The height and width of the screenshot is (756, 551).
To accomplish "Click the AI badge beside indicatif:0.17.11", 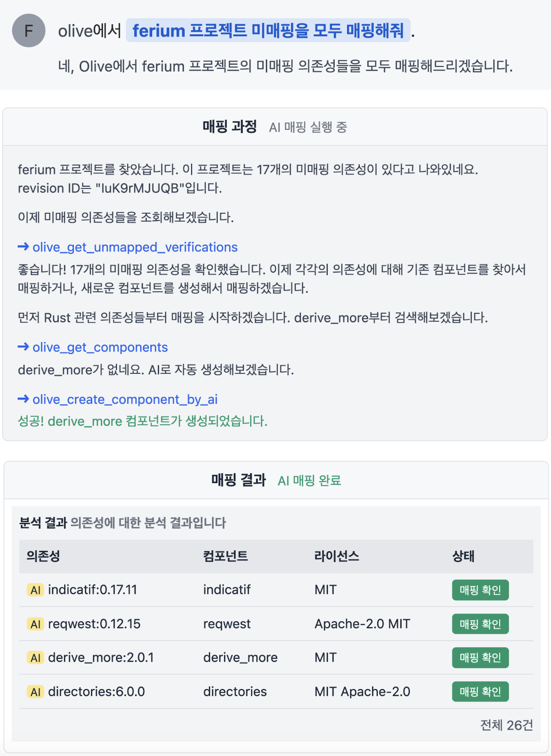I will click(35, 590).
